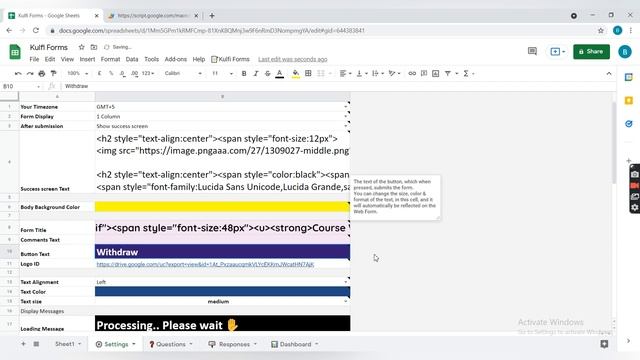Image resolution: width=640 pixels, height=360 pixels.
Task: Show the all sheets list
Action: 36,344
